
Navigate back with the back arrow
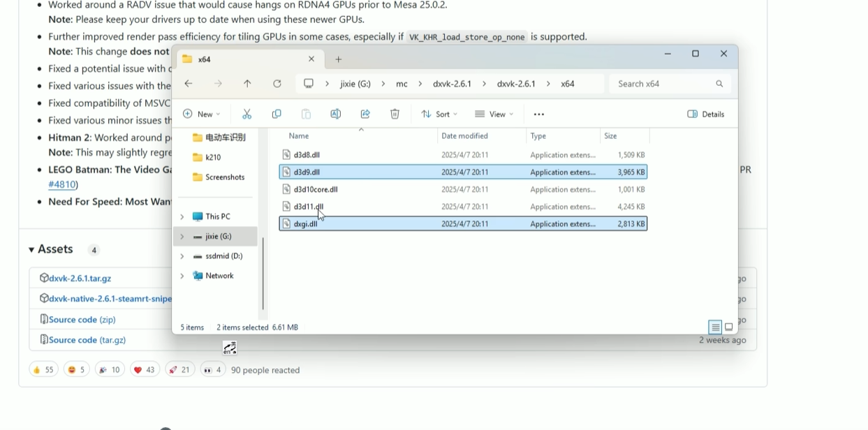point(189,84)
